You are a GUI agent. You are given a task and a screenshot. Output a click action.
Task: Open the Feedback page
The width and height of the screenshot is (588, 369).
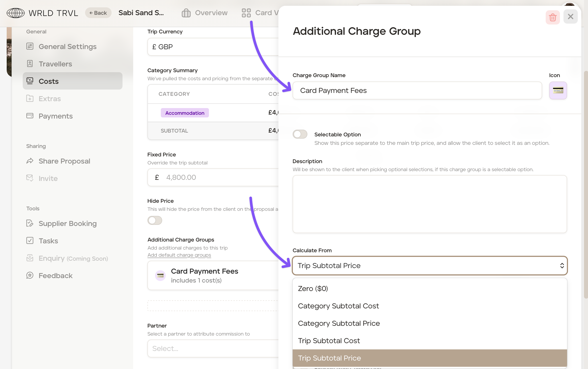point(55,276)
